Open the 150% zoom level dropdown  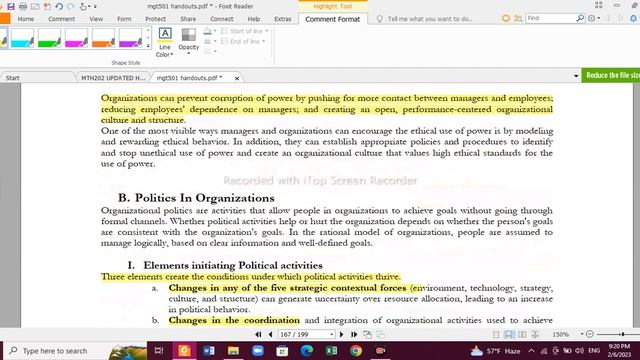coord(582,334)
